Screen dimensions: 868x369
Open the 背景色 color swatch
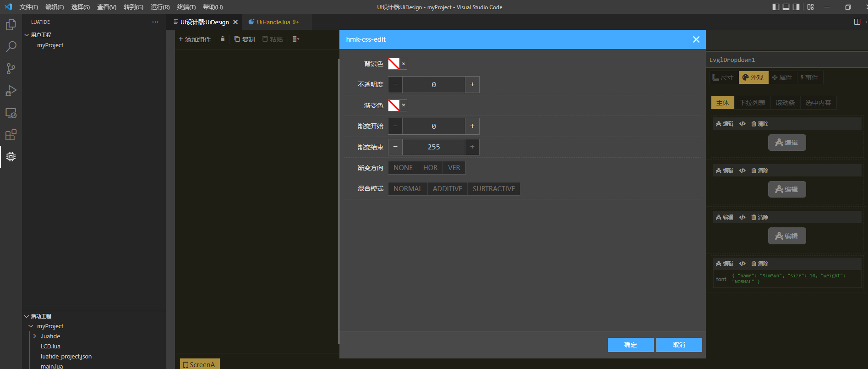tap(394, 64)
